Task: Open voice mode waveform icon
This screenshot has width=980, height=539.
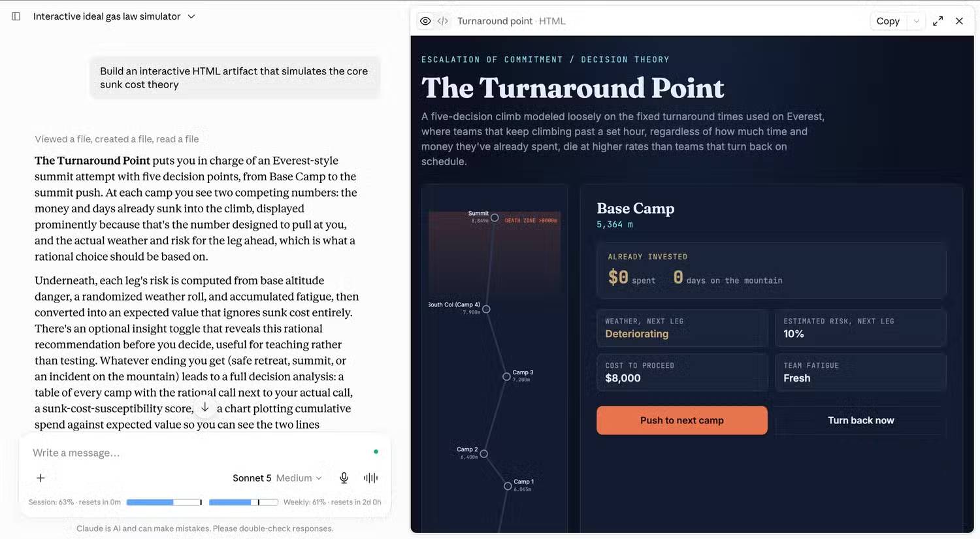Action: [370, 478]
